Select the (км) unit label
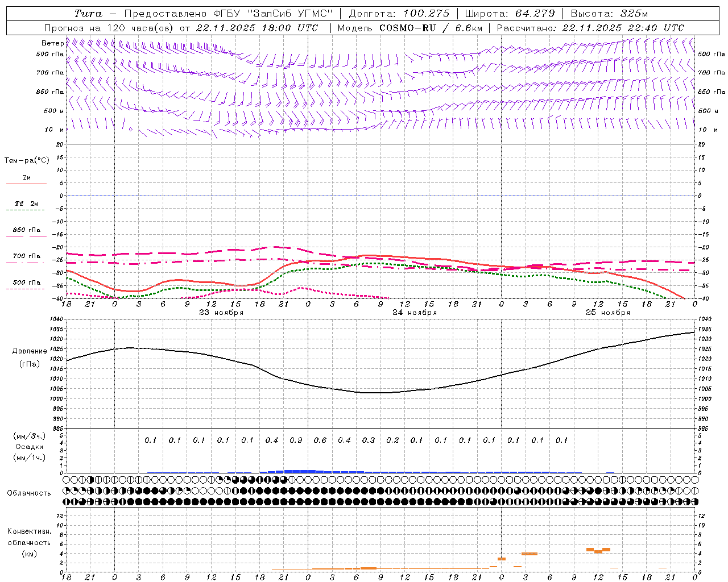The width and height of the screenshot is (728, 582). tap(30, 554)
